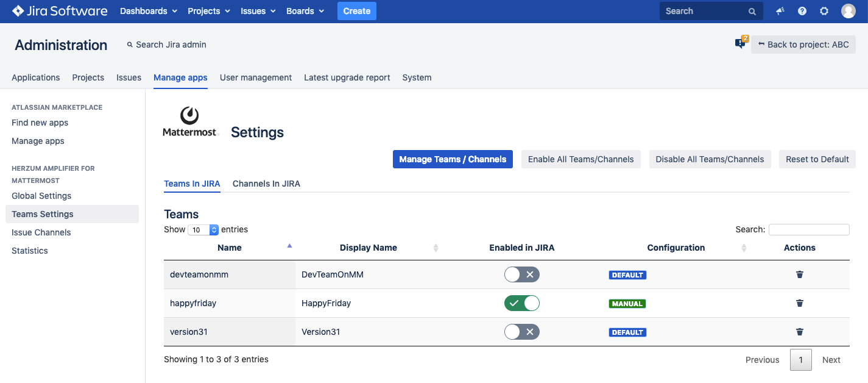Remove version31 team using trash icon
Image resolution: width=868 pixels, height=383 pixels.
(x=799, y=332)
